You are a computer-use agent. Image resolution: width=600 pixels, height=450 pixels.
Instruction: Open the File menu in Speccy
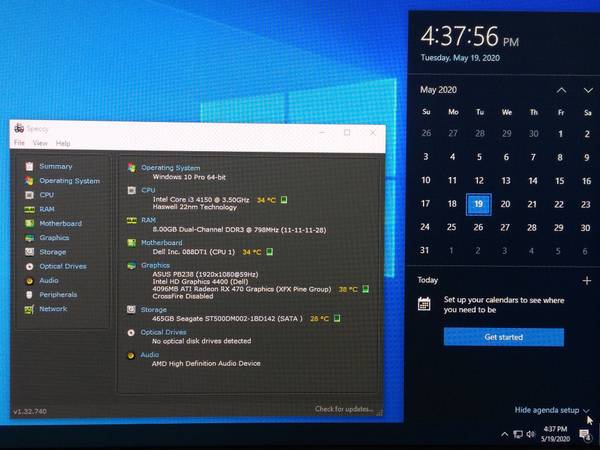click(20, 144)
